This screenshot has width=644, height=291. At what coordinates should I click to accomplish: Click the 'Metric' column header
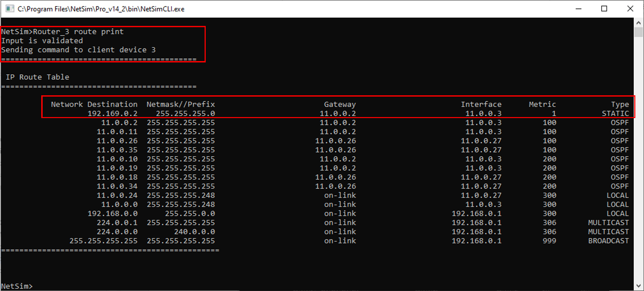(542, 105)
